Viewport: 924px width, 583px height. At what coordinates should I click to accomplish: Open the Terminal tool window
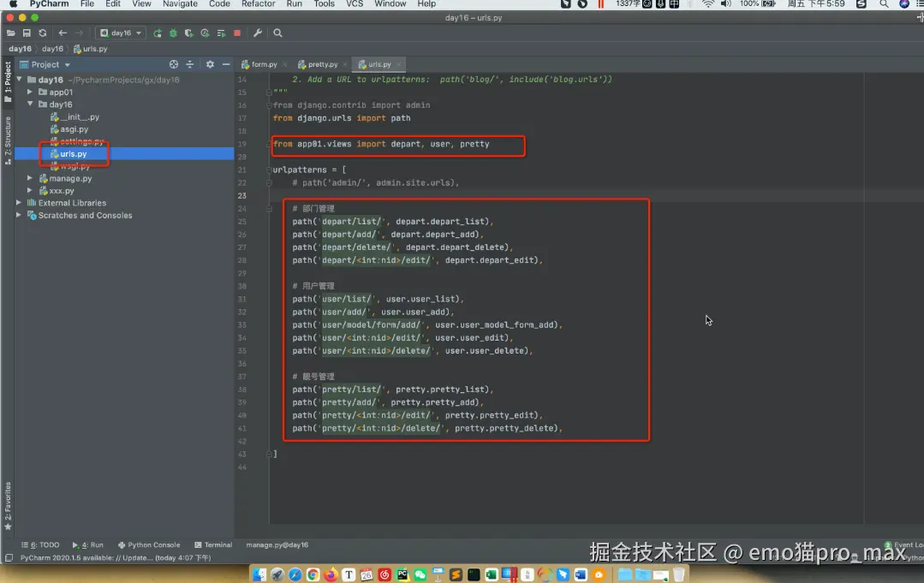coord(213,544)
